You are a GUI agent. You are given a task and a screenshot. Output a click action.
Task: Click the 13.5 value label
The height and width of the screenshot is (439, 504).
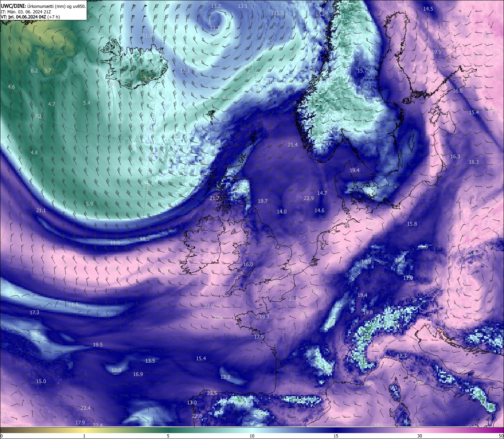[150, 361]
